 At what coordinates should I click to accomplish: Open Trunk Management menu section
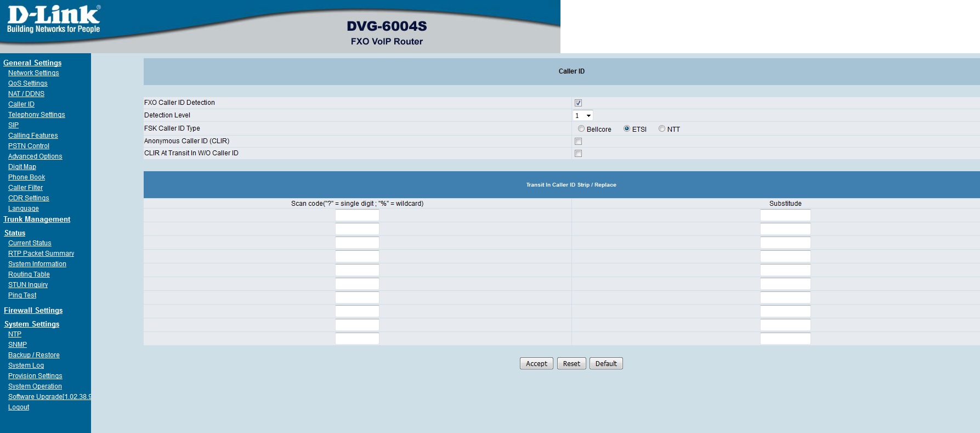37,220
